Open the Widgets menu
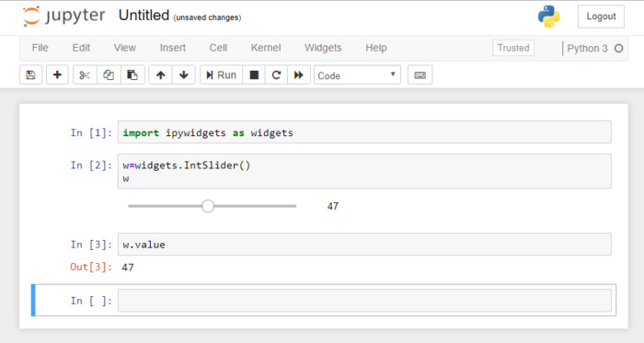This screenshot has width=644, height=343. [x=323, y=48]
